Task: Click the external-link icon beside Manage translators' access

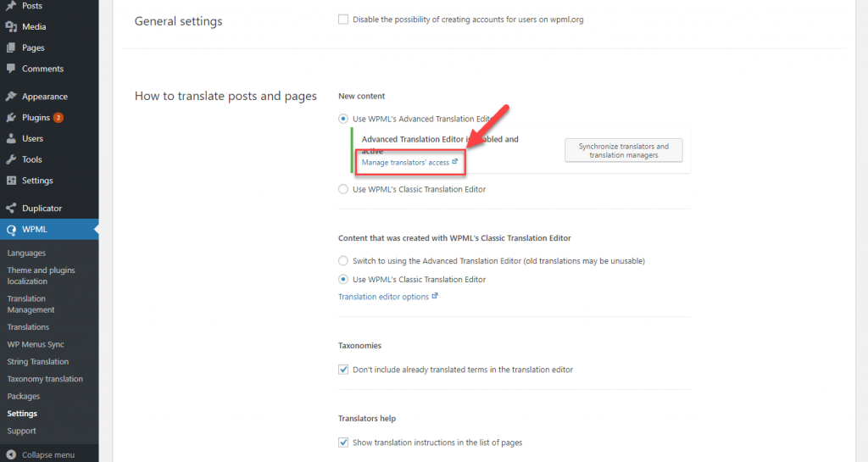Action: click(455, 162)
